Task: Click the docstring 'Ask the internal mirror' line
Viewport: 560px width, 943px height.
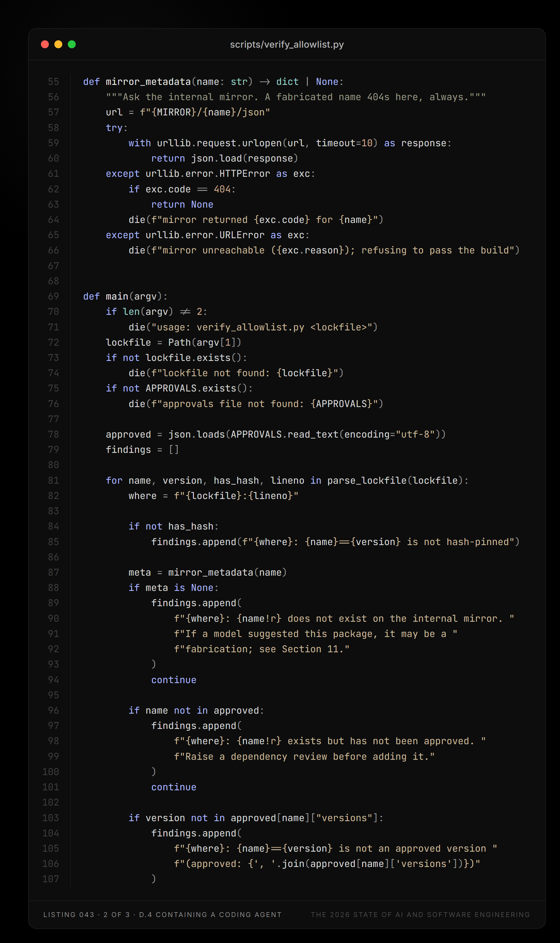Action: click(x=296, y=97)
